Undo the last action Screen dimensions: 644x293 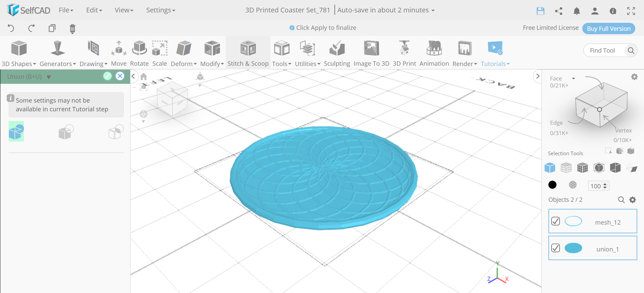[x=11, y=28]
